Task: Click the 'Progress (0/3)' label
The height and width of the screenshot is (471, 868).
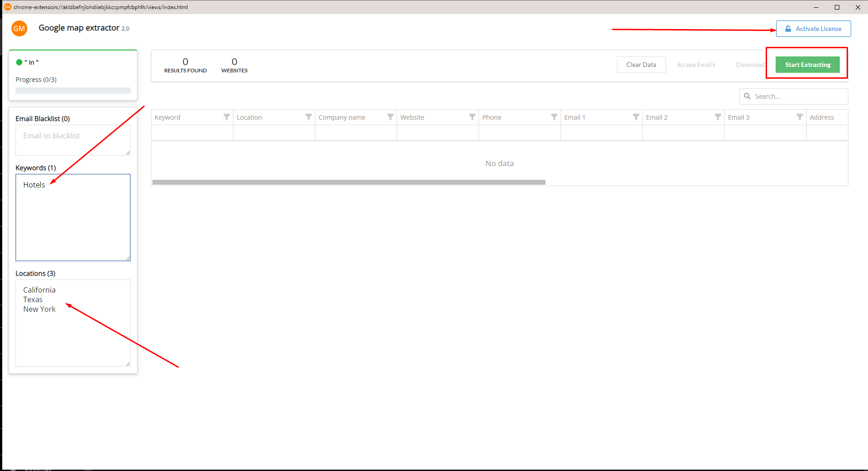Action: (x=36, y=80)
